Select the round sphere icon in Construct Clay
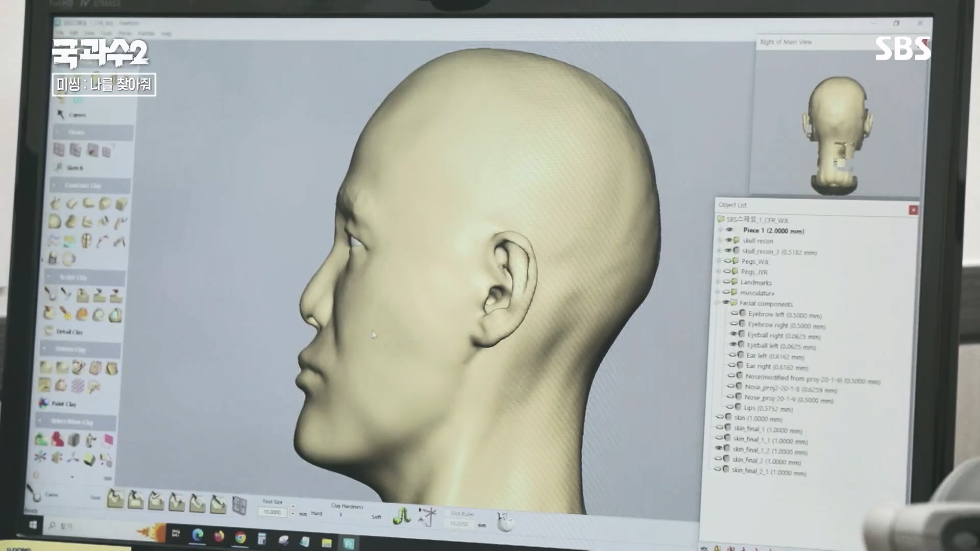Image resolution: width=980 pixels, height=551 pixels. click(55, 221)
